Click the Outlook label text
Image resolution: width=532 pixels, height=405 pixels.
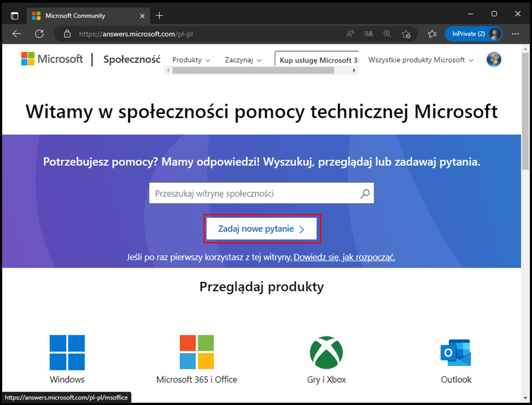pos(456,379)
